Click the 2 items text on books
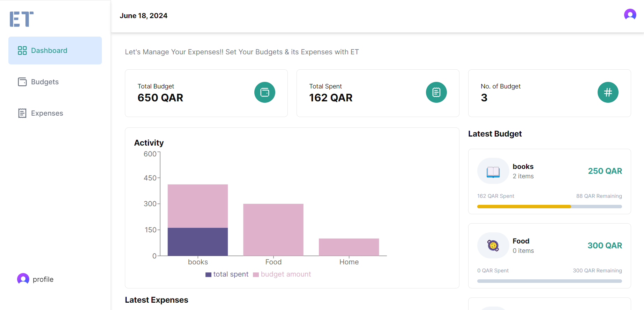Viewport: 644px width, 310px height. [523, 176]
